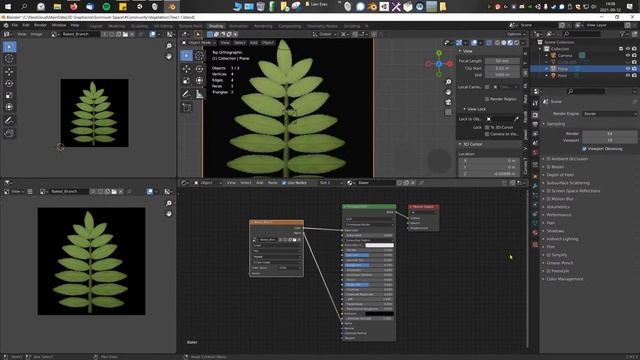Select the Add Cube tool in 3D viewport
The image size is (640, 360).
pos(187,107)
